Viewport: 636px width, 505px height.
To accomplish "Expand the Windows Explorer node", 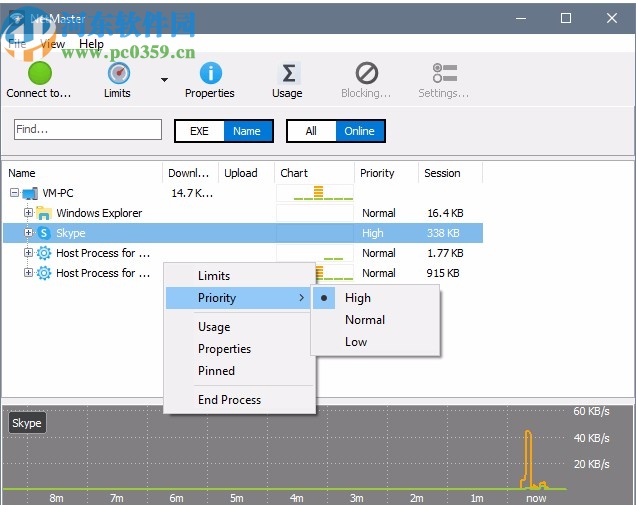I will pyautogui.click(x=28, y=212).
